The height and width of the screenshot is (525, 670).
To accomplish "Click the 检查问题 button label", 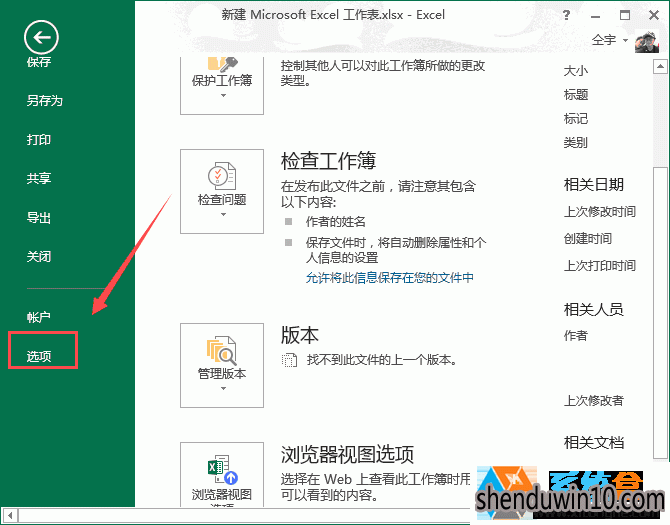I will (x=222, y=199).
